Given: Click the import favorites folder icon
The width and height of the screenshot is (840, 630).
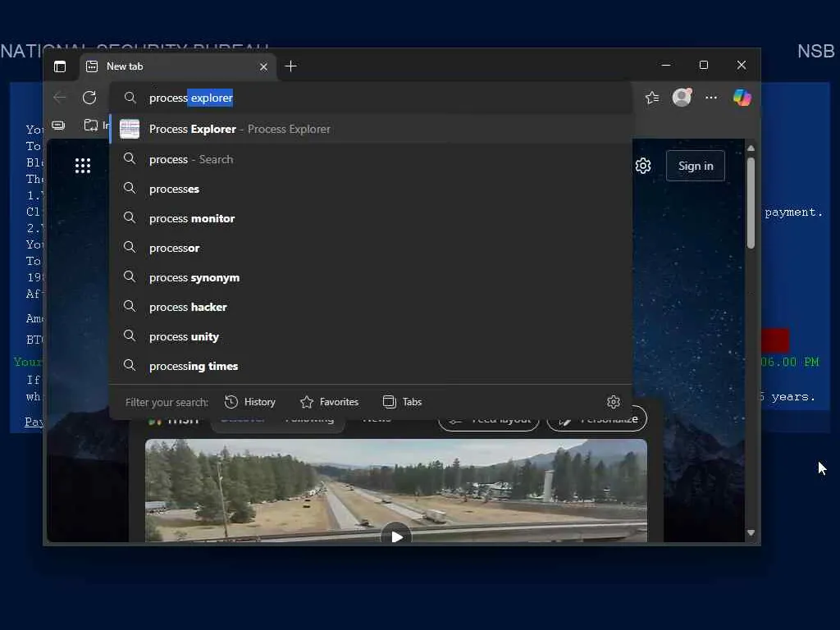Looking at the screenshot, I should [x=91, y=126].
